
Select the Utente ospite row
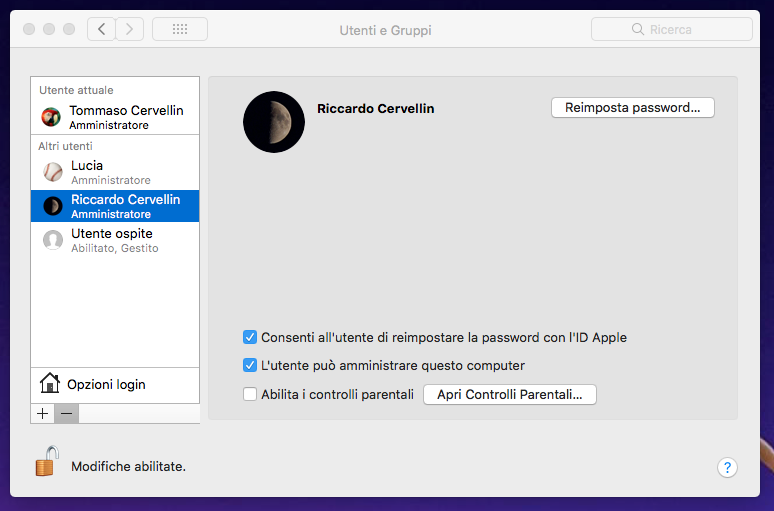point(115,240)
